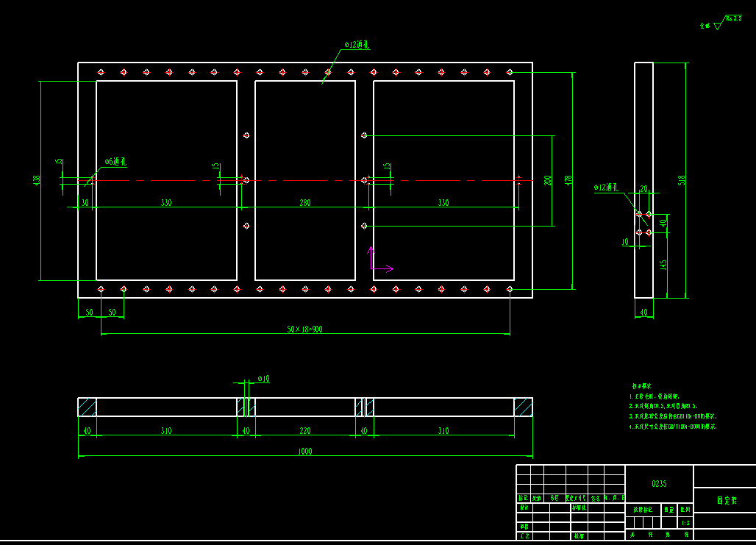Image resolution: width=756 pixels, height=545 pixels.
Task: Click the Φ12通孔 label in side view
Action: pyautogui.click(x=606, y=187)
